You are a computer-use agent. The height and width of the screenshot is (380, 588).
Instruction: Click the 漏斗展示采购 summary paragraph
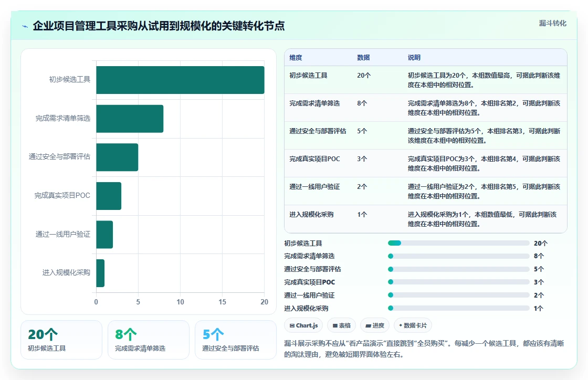[424, 349]
